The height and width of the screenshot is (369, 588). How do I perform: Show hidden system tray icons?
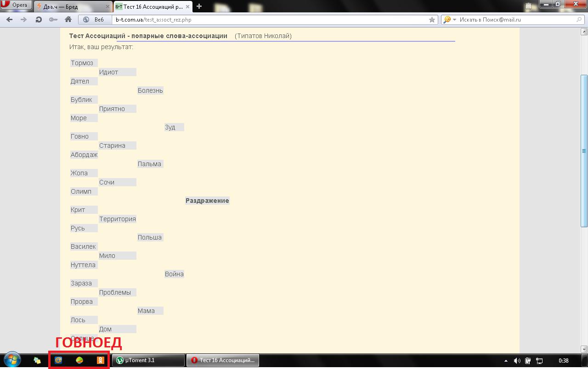point(506,361)
